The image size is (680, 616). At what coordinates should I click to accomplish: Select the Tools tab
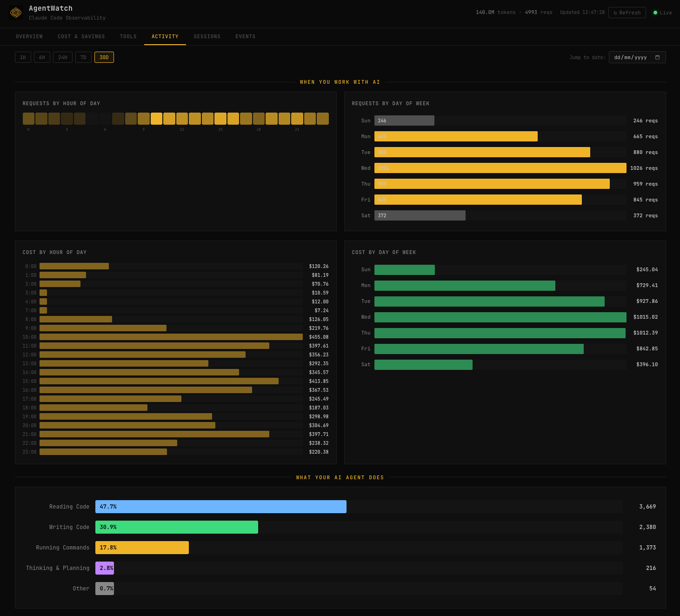coord(128,36)
